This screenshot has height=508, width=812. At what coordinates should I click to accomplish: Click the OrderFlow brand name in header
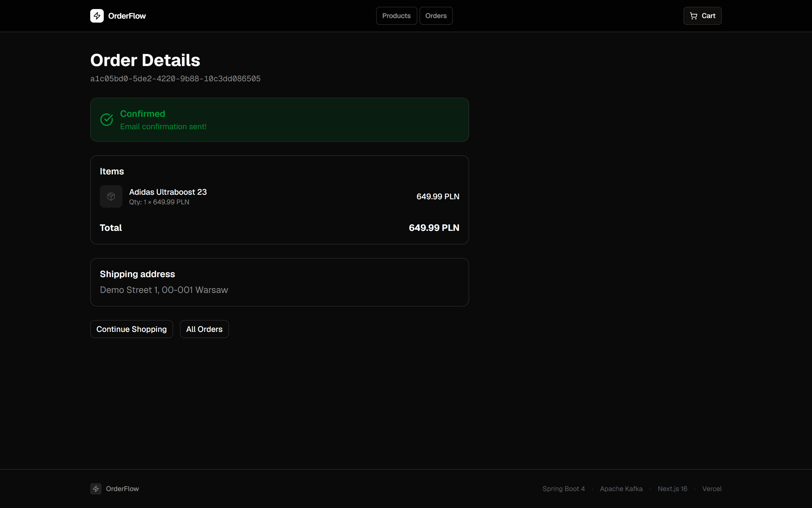pyautogui.click(x=127, y=16)
